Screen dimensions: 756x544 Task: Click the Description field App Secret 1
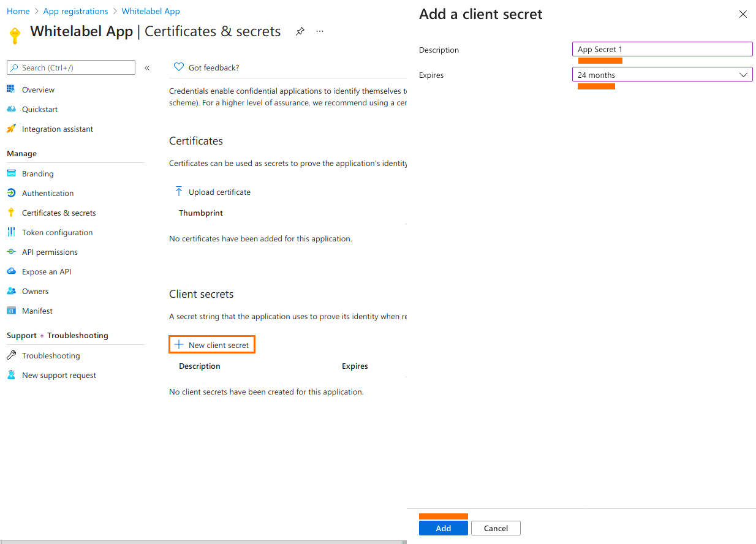[662, 50]
